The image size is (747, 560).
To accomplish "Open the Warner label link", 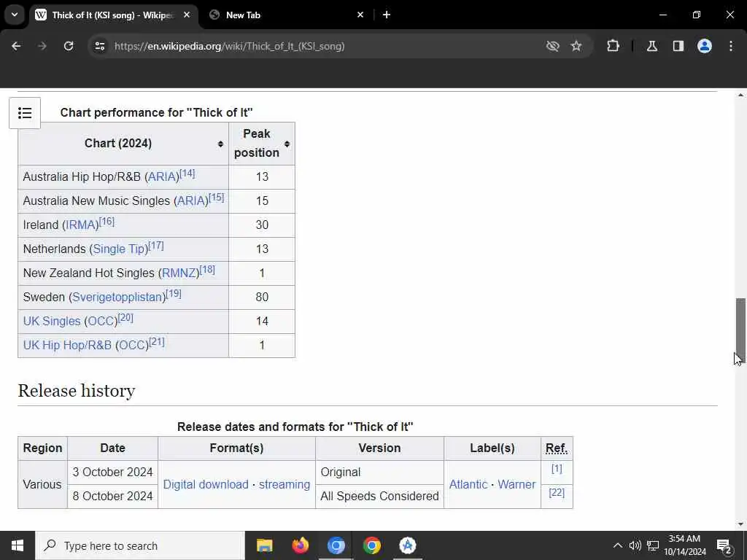I will pyautogui.click(x=517, y=484).
